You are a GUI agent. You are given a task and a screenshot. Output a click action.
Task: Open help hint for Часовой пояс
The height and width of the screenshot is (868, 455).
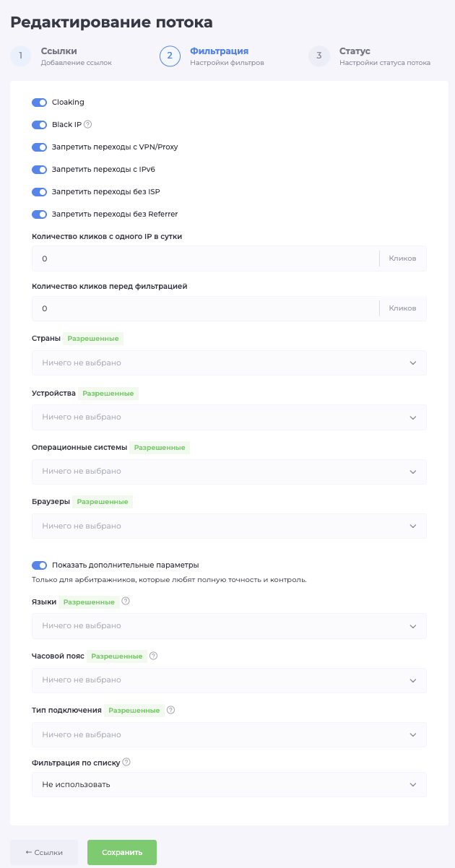click(154, 656)
